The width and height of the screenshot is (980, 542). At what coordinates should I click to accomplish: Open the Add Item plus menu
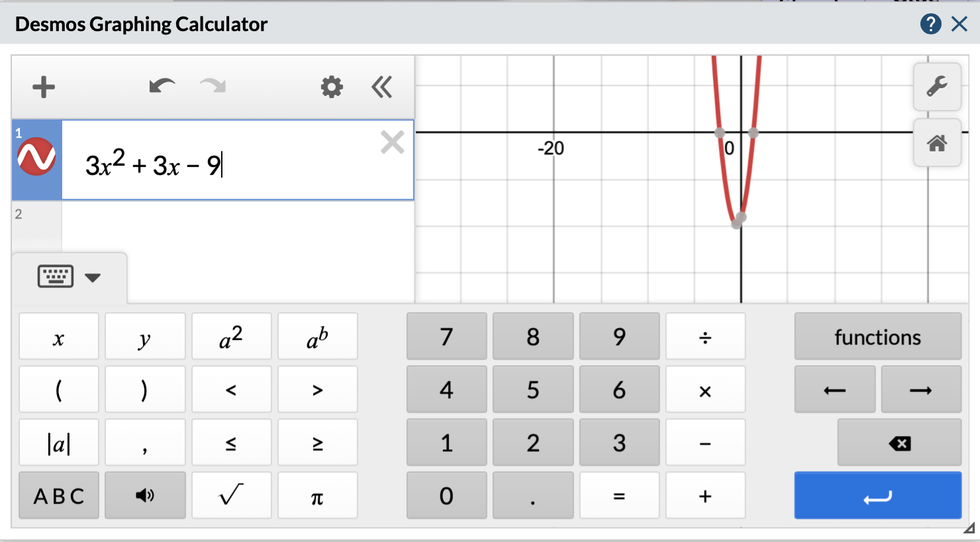coord(44,87)
